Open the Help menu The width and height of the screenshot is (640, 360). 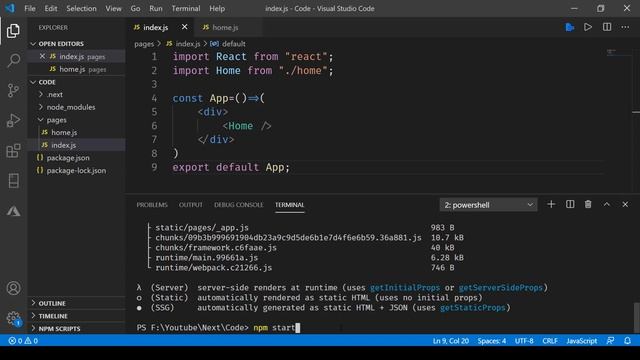[217, 8]
